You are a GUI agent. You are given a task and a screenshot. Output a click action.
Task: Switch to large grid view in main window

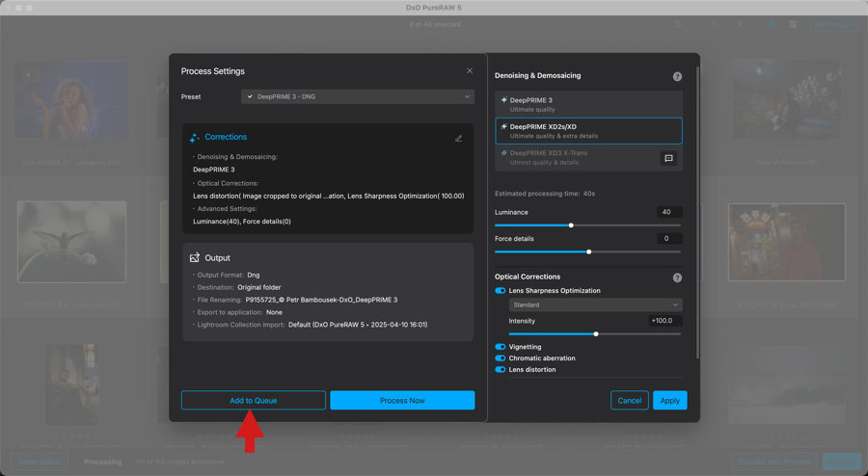pyautogui.click(x=793, y=24)
